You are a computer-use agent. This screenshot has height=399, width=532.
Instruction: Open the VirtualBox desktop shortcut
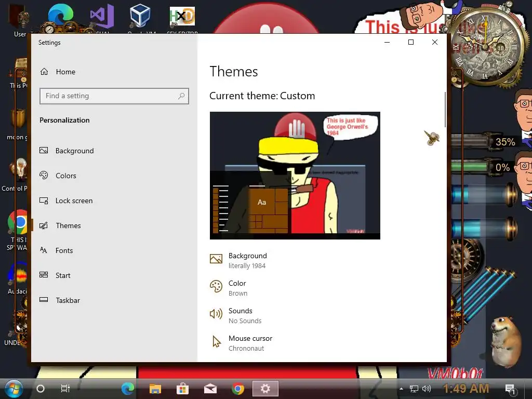[140, 18]
